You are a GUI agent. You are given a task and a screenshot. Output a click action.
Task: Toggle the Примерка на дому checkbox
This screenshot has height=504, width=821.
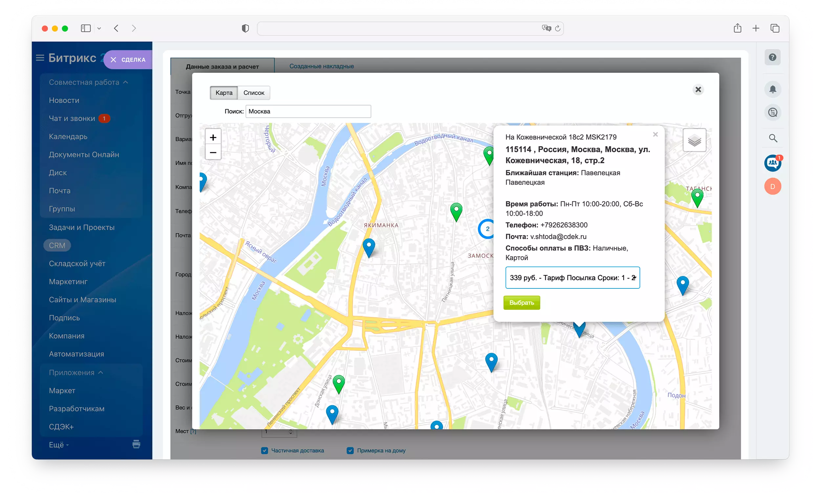point(351,451)
